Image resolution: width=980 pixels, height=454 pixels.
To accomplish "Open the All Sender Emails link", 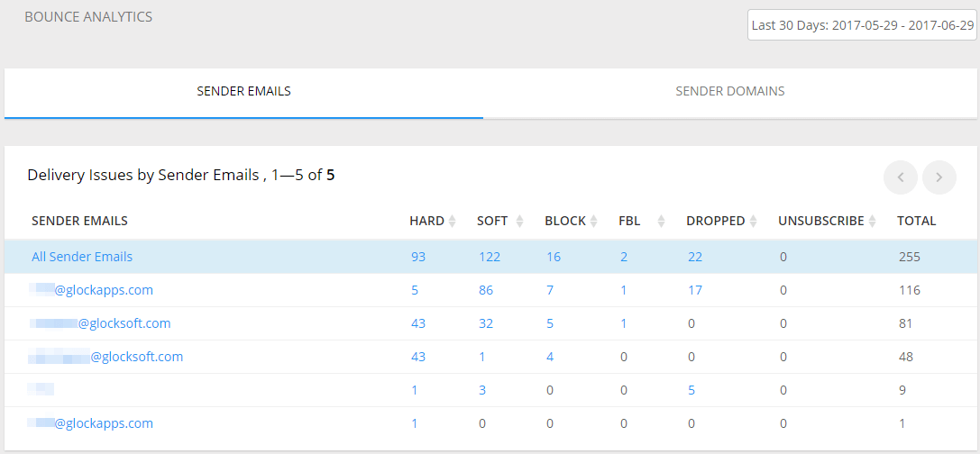I will point(82,257).
